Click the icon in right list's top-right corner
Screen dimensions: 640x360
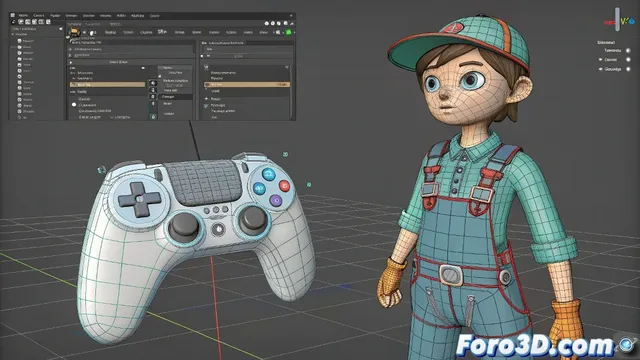287,67
